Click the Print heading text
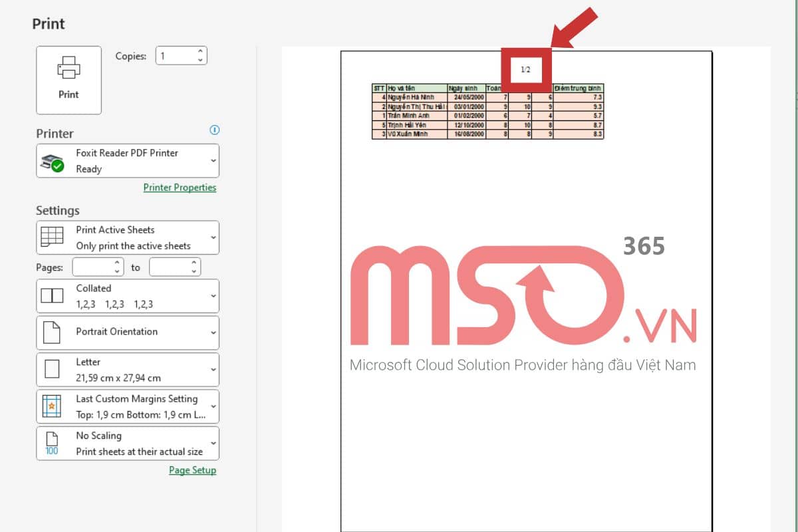 49,24
